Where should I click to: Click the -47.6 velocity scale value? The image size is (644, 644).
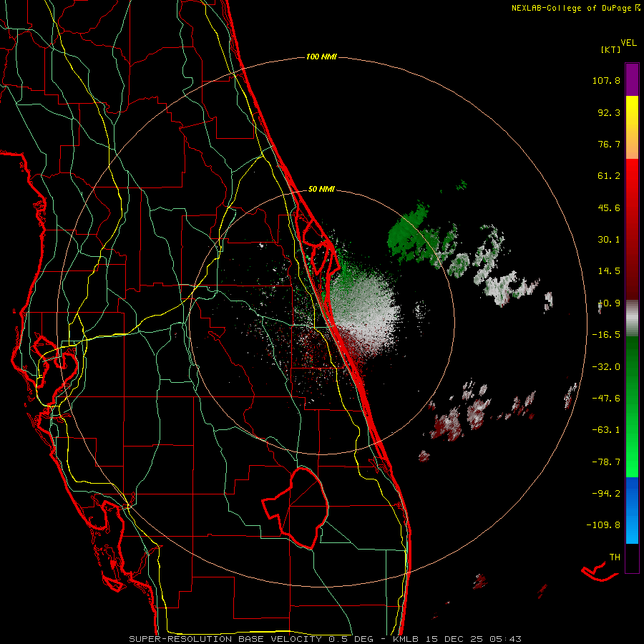[606, 399]
